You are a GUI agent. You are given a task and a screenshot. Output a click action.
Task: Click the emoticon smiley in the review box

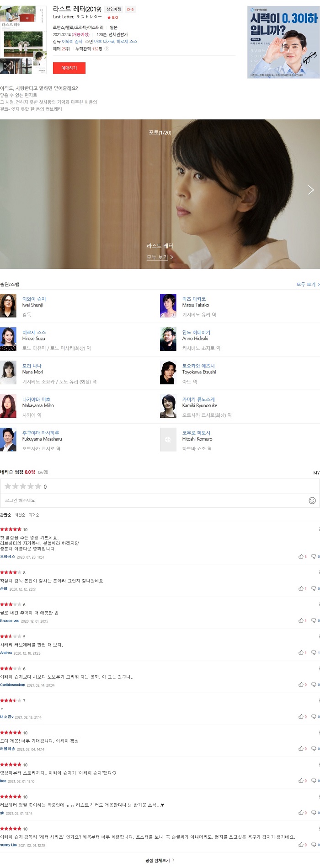pyautogui.click(x=312, y=501)
